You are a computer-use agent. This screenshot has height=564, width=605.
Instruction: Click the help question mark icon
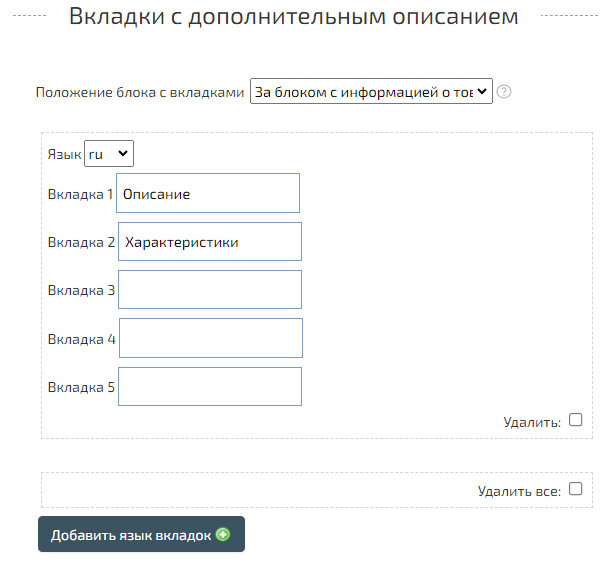pos(505,92)
